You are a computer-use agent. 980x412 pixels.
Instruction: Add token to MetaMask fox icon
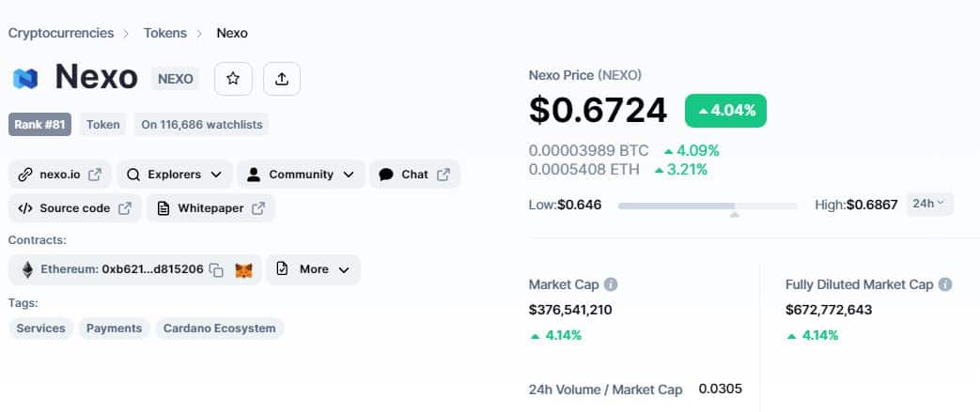(x=243, y=270)
